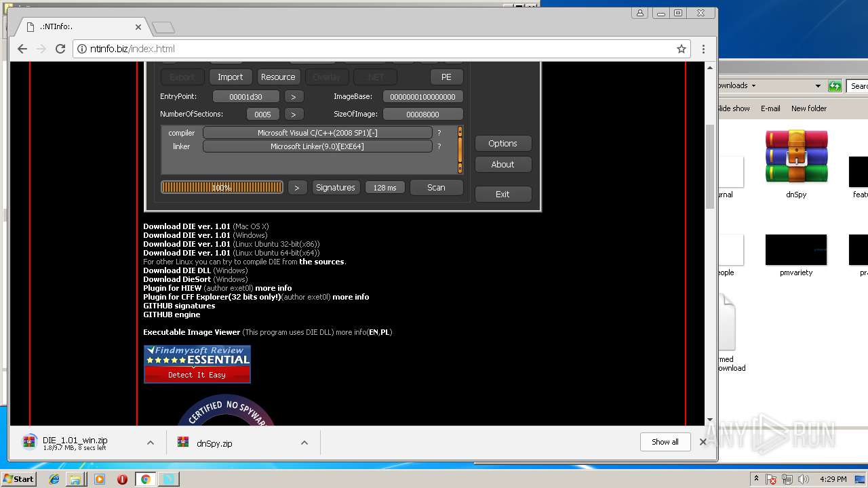Image resolution: width=868 pixels, height=488 pixels.
Task: Click Scan button in DIE screenshot
Action: tap(437, 188)
